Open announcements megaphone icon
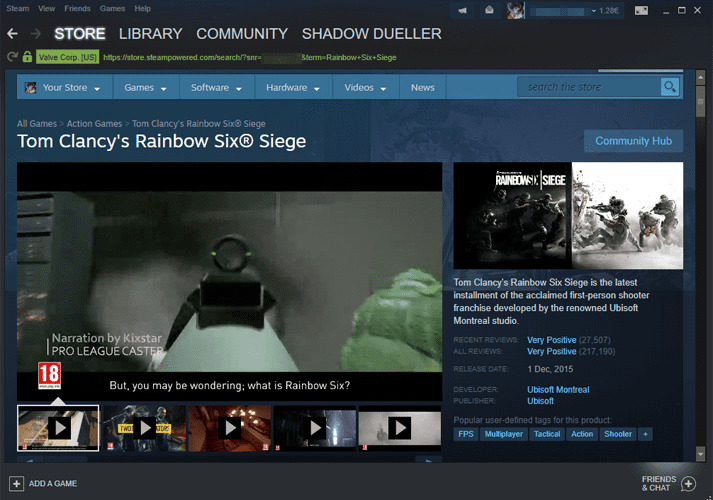This screenshot has height=500, width=713. 462,10
